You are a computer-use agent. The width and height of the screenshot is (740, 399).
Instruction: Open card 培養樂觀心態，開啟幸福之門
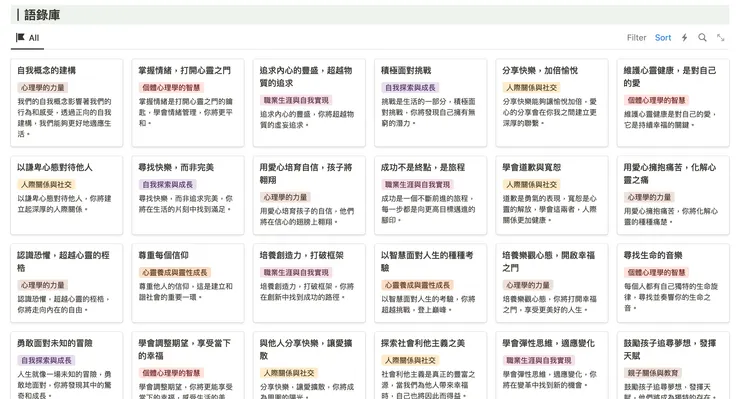coord(552,283)
